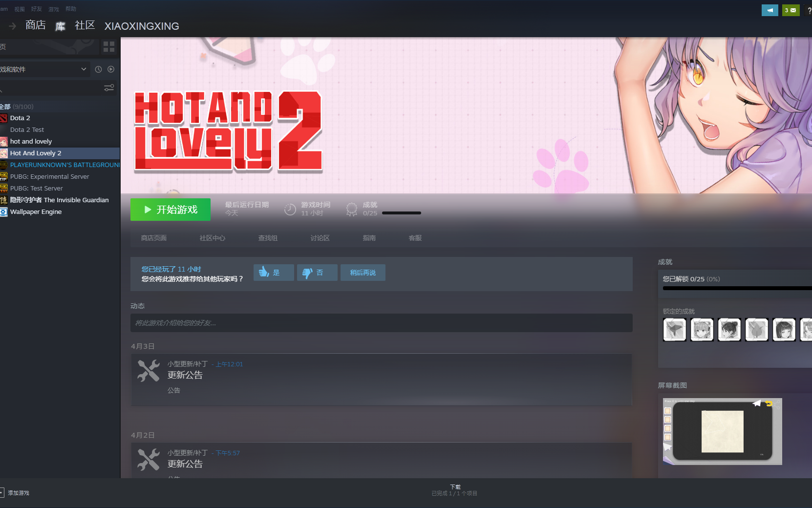Click the back navigation arrow
The width and height of the screenshot is (812, 508).
12,26
